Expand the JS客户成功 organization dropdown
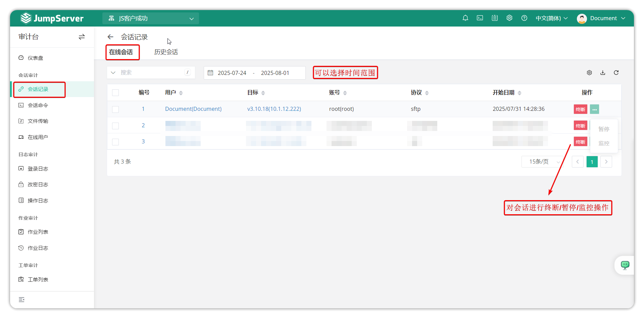Viewport: 644px width, 315px height. coord(151,18)
